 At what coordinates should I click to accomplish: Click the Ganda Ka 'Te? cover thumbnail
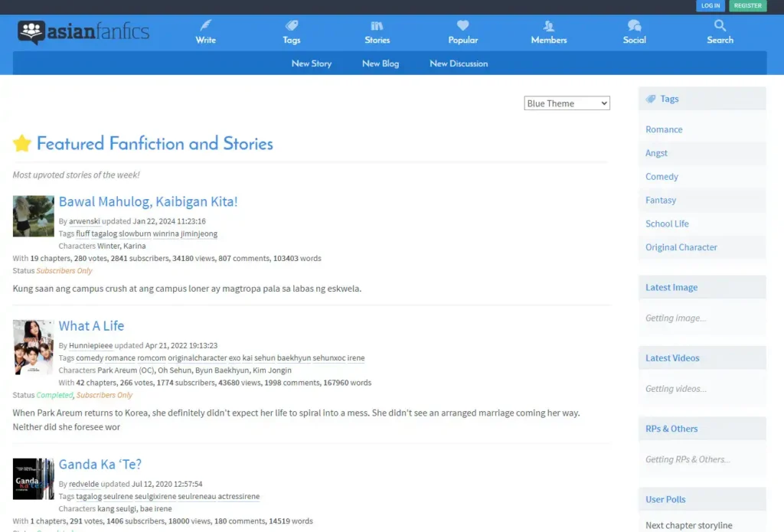[x=33, y=478]
